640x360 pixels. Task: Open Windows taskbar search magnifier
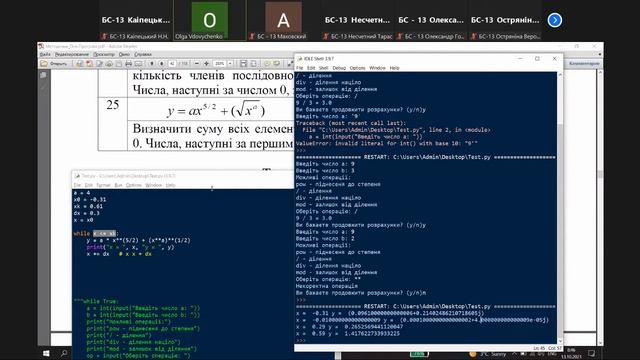click(64, 353)
